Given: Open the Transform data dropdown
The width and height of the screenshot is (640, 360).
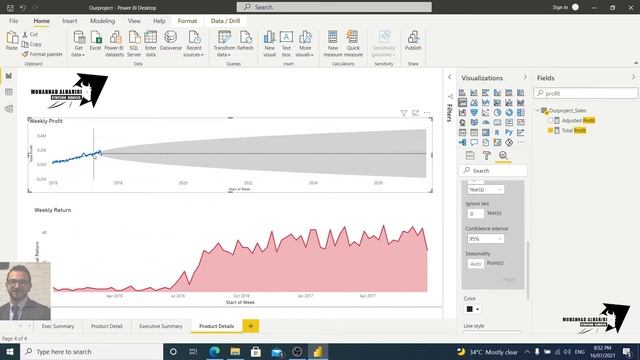Looking at the screenshot, I should tap(224, 44).
